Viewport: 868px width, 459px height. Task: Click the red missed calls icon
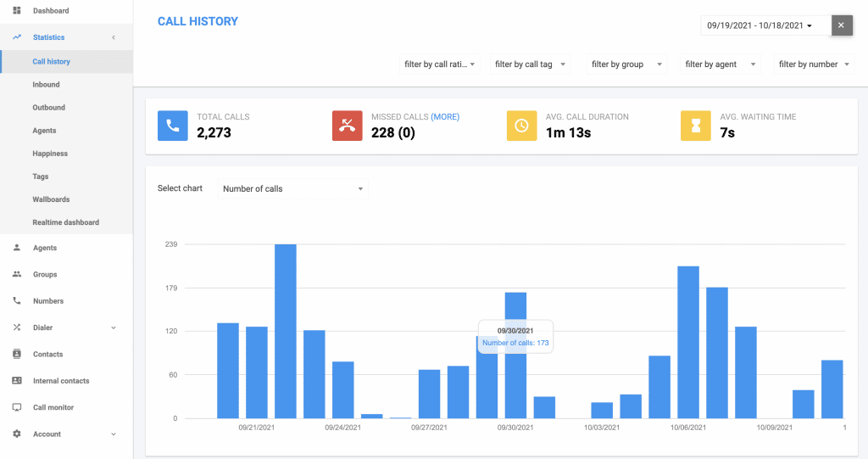pos(348,125)
